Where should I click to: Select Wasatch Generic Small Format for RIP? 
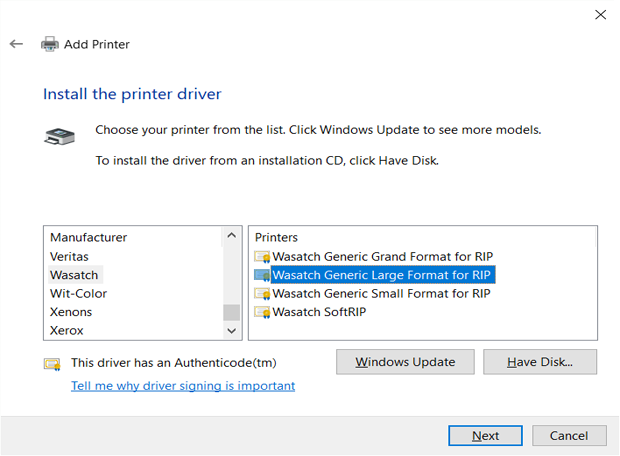(381, 294)
